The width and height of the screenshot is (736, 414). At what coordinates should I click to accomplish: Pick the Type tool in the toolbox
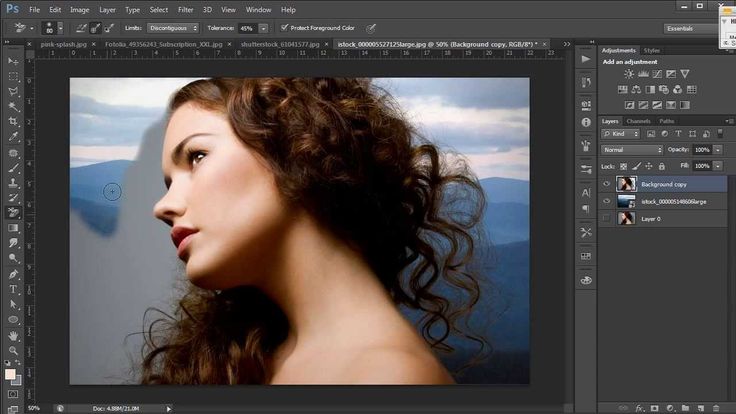tap(13, 289)
